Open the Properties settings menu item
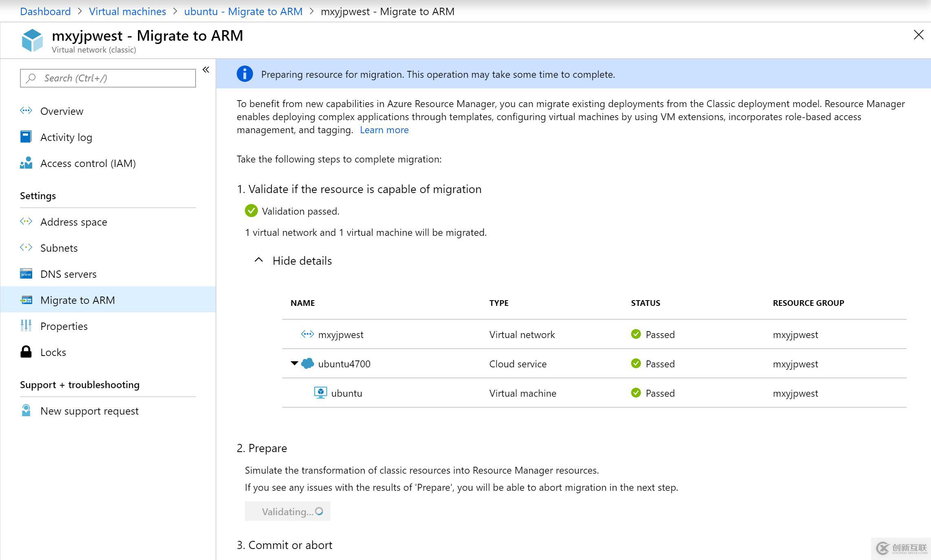This screenshot has height=560, width=931. coord(64,326)
